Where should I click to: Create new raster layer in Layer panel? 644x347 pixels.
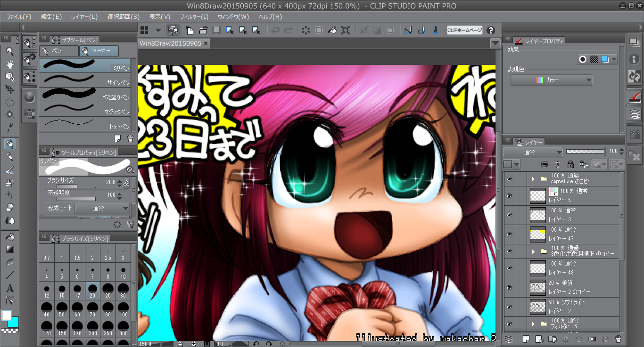(527, 339)
